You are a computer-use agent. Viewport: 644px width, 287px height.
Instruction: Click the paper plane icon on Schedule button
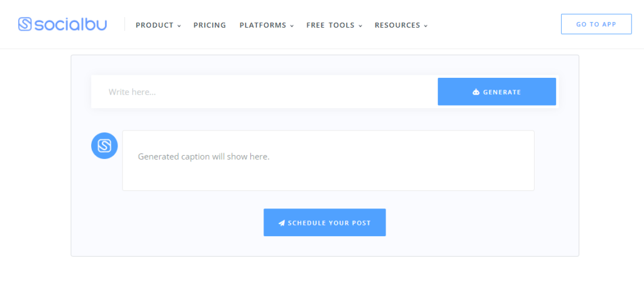(282, 223)
